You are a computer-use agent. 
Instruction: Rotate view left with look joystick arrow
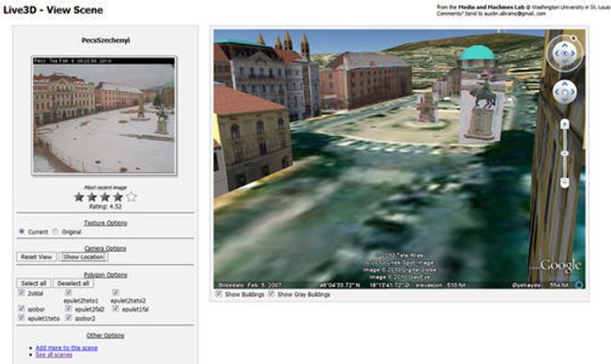point(557,53)
